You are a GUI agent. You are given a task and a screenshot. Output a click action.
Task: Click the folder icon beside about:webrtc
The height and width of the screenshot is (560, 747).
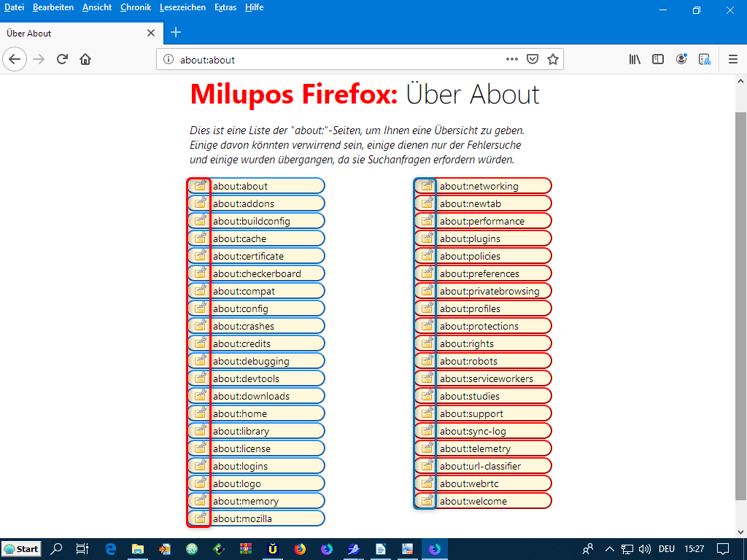(x=427, y=483)
